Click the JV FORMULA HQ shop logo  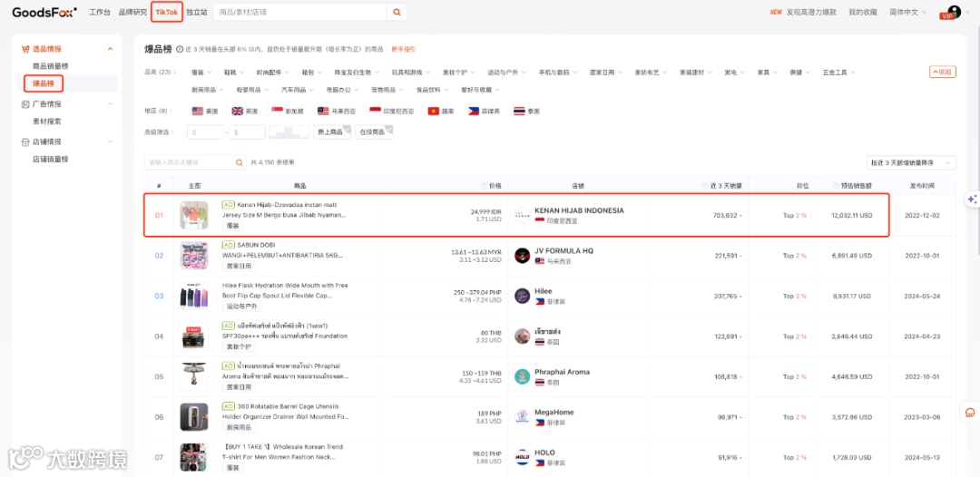pos(522,256)
